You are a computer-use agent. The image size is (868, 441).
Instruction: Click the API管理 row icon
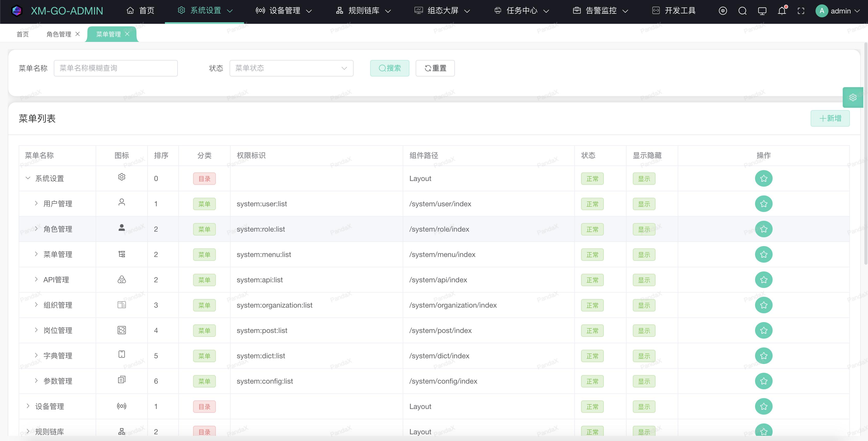point(122,279)
